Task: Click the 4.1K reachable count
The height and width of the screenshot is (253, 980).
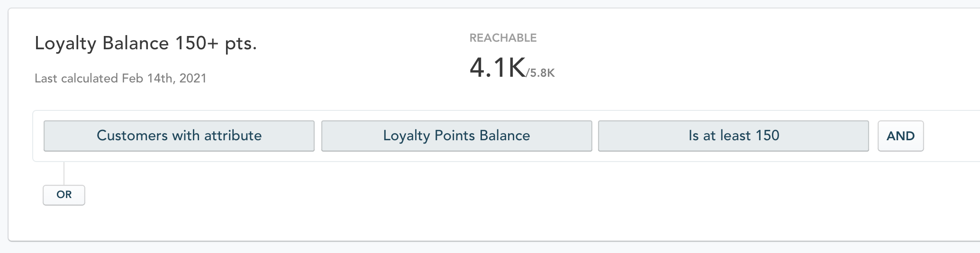Action: pyautogui.click(x=497, y=67)
